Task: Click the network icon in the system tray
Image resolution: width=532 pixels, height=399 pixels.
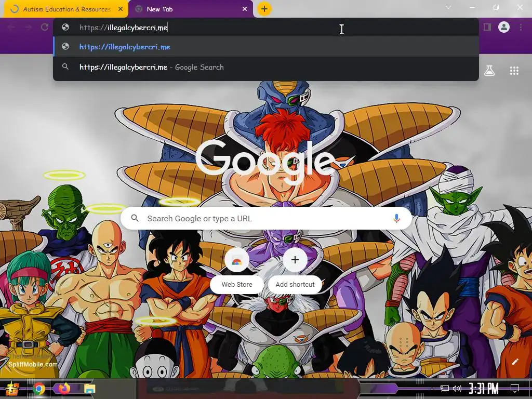Action: 445,389
